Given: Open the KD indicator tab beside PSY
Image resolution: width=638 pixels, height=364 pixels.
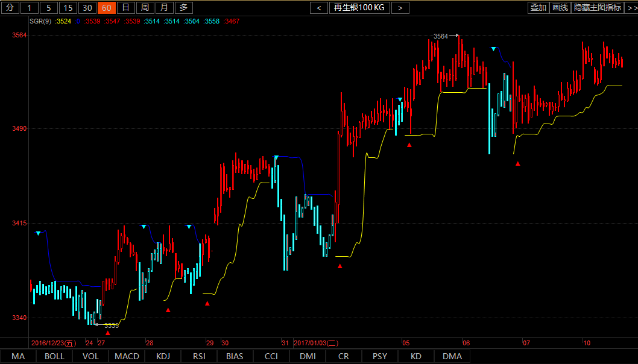Looking at the screenshot, I should (416, 356).
